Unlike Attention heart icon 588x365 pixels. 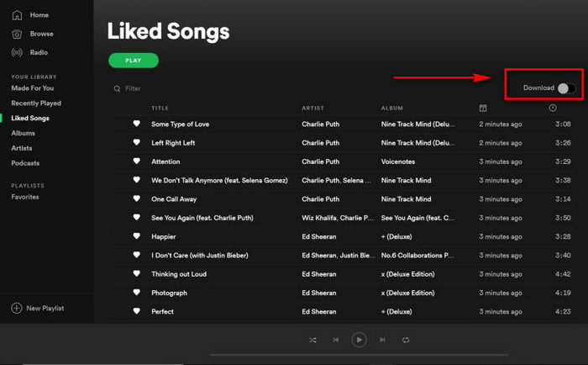pyautogui.click(x=136, y=161)
